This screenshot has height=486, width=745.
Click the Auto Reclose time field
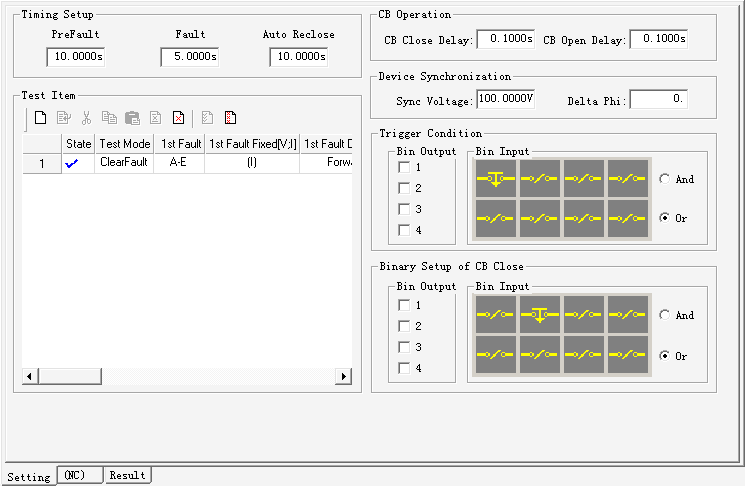click(299, 57)
